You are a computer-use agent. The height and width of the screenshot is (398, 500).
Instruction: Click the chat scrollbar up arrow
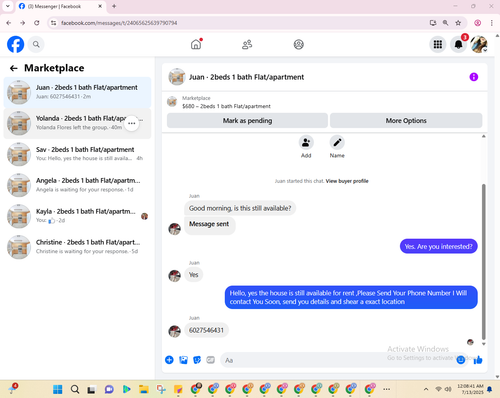[x=484, y=136]
